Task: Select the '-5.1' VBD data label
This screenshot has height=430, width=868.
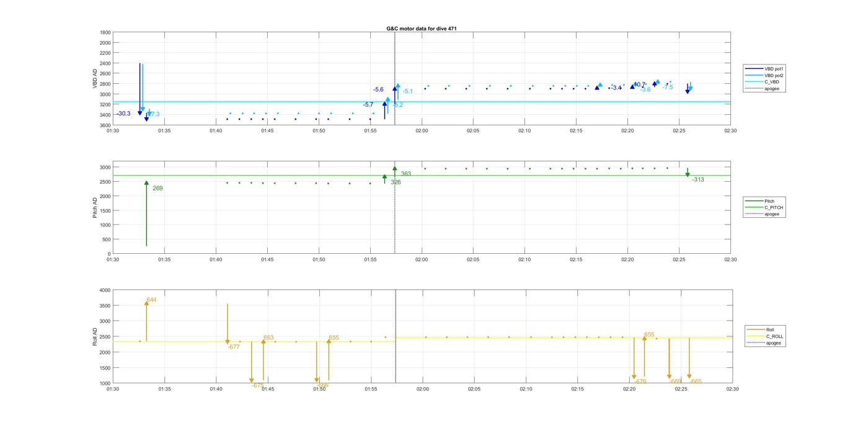Action: (407, 91)
